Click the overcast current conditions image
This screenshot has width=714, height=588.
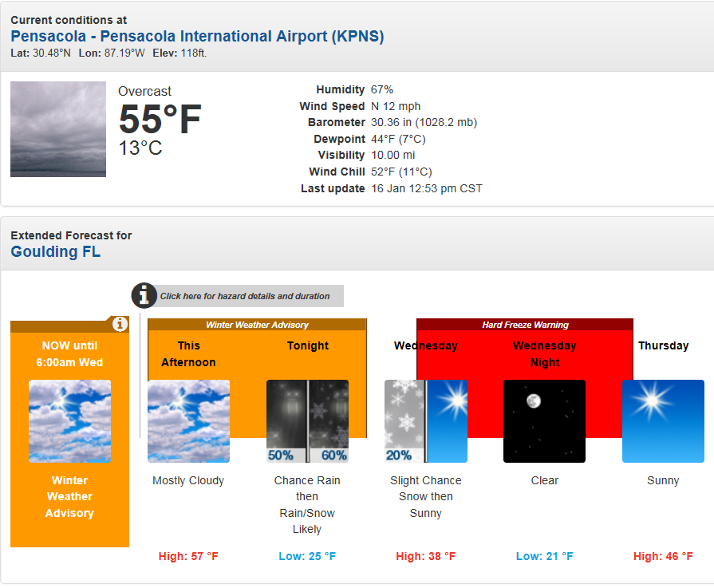[58, 129]
